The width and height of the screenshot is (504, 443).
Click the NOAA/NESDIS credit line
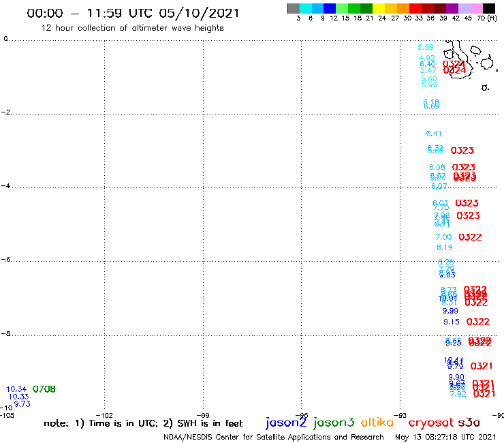coord(274,437)
